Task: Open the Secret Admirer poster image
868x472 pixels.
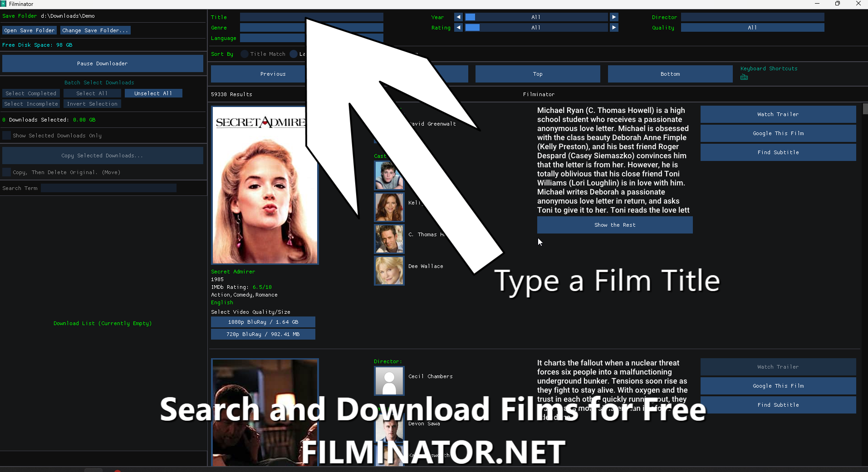Action: [x=265, y=185]
